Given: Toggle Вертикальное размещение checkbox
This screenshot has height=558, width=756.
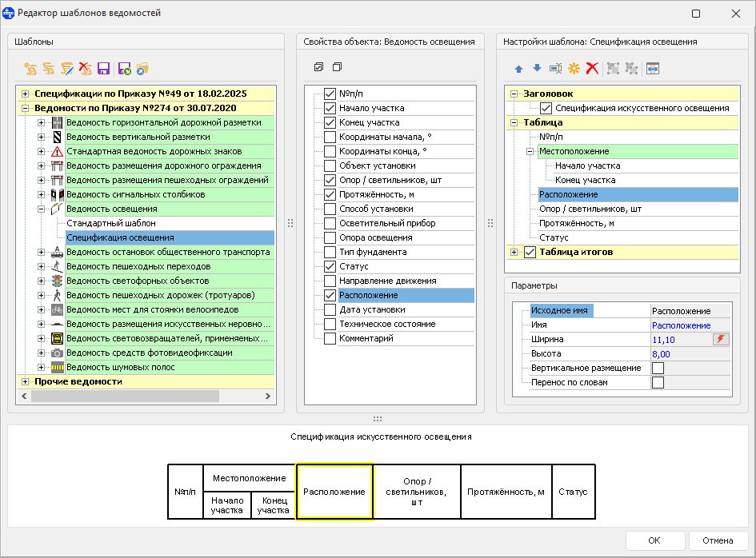Looking at the screenshot, I should coord(658,368).
